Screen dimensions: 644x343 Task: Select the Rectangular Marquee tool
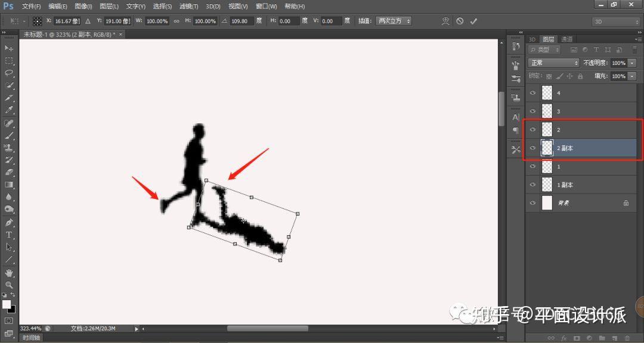[x=8, y=61]
